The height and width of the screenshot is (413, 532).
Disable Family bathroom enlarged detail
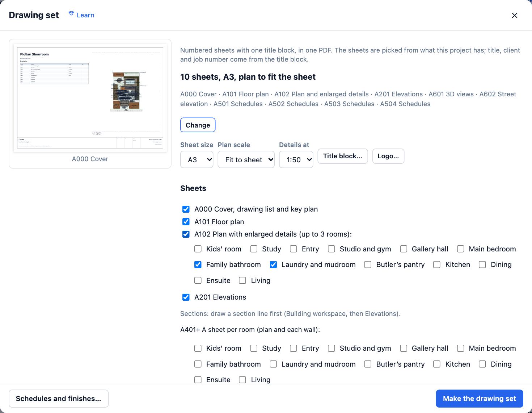198,264
